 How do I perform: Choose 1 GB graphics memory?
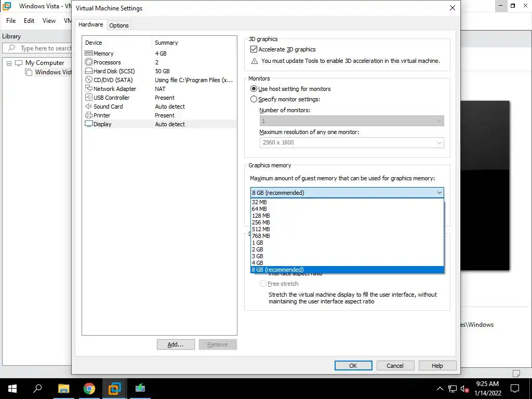click(x=347, y=243)
